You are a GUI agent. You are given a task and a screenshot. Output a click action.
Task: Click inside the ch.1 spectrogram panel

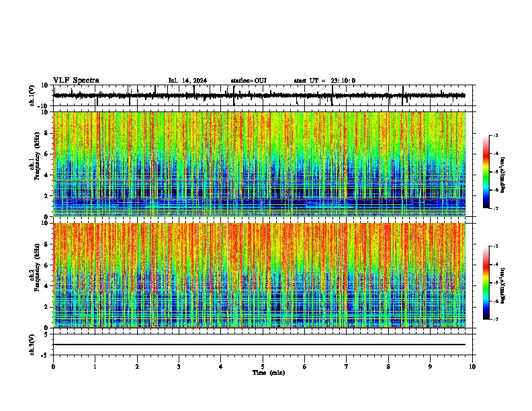(x=259, y=164)
